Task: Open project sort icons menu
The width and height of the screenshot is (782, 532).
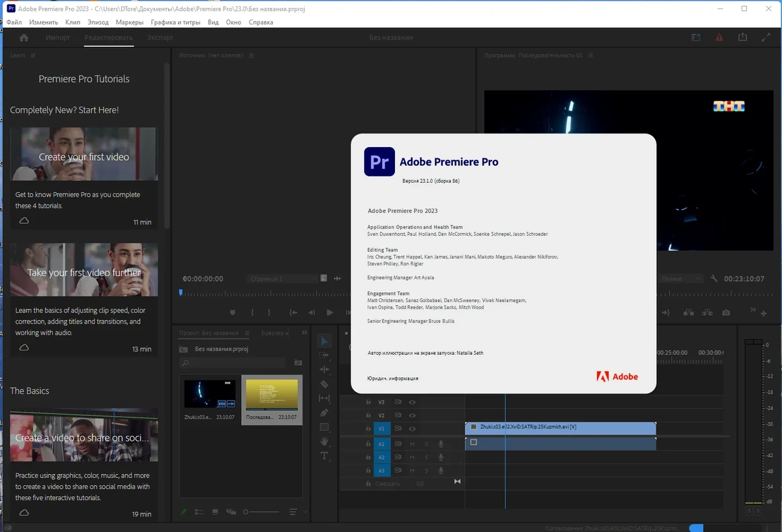Action: point(293,512)
